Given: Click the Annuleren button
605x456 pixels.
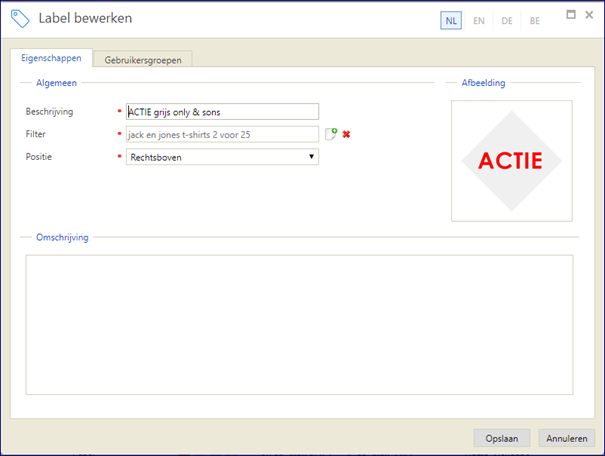Looking at the screenshot, I should (566, 438).
